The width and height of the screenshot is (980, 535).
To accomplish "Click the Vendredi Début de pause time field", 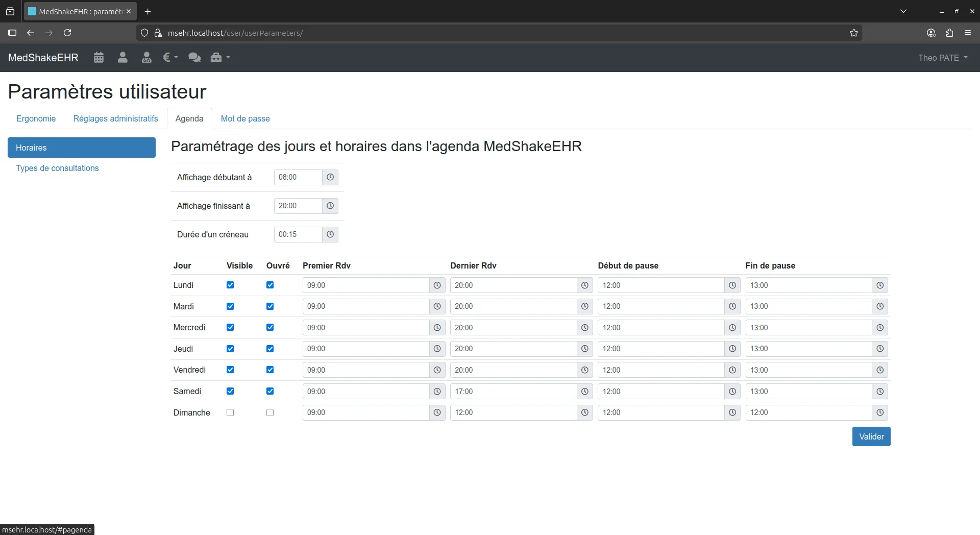I will [x=660, y=370].
